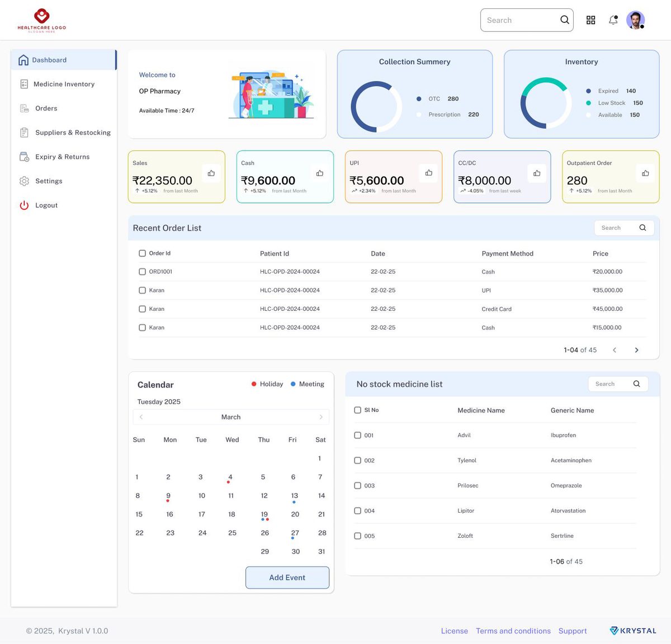Click the CC/DC card thumbs-up icon
This screenshot has width=671, height=644.
pyautogui.click(x=537, y=173)
